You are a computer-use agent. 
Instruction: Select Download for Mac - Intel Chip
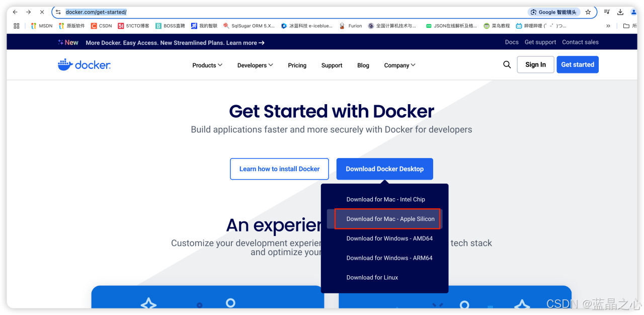(x=385, y=199)
